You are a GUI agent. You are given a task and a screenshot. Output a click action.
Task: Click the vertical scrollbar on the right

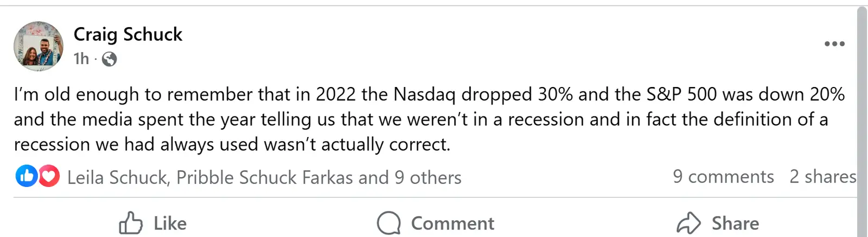pos(862,120)
